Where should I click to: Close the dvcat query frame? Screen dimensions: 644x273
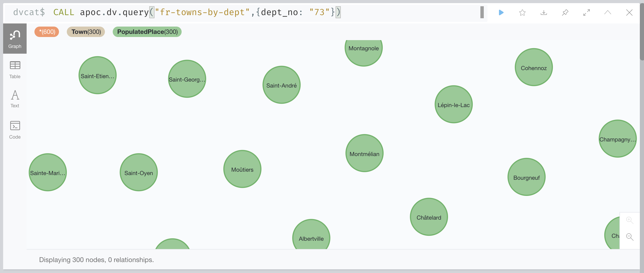(x=629, y=12)
